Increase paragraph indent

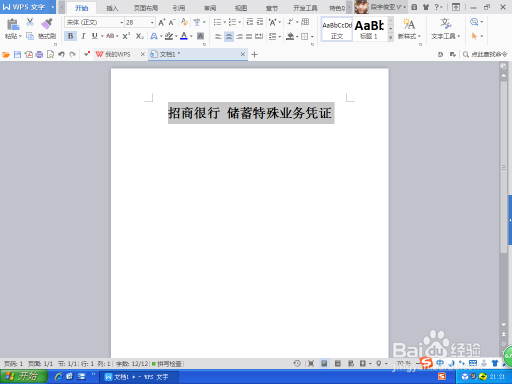click(260, 22)
